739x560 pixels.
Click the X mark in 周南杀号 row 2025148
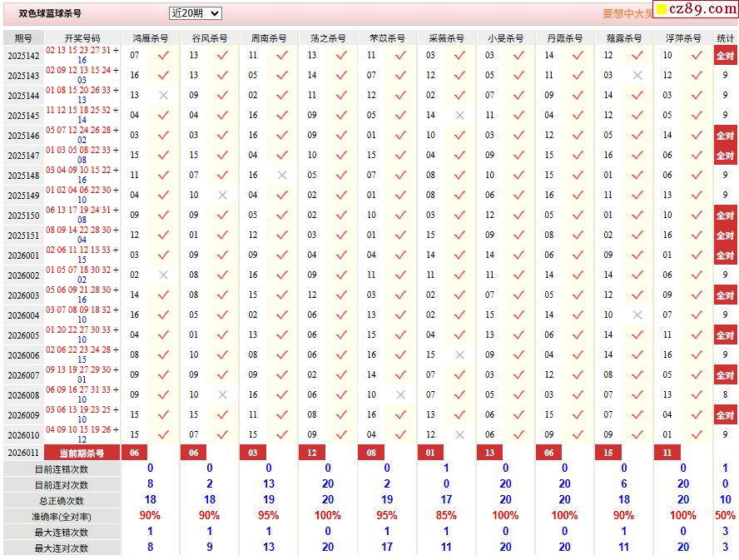(282, 176)
